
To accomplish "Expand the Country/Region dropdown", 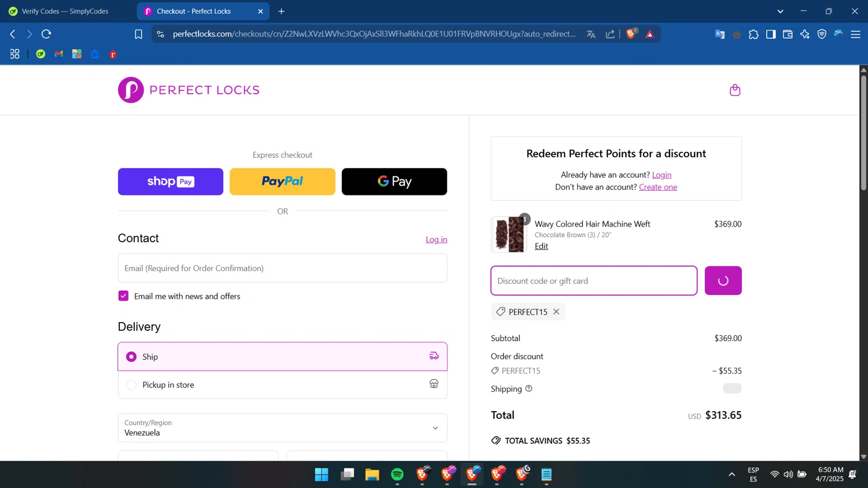I will point(282,428).
